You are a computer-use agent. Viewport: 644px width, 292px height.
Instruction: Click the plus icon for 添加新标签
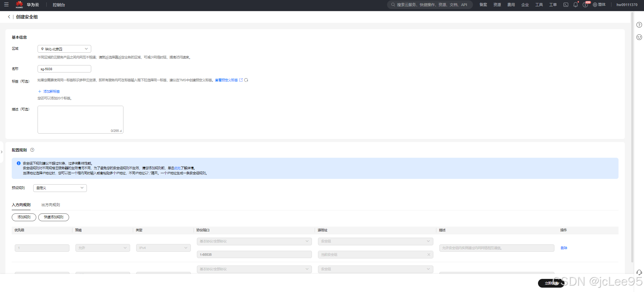click(x=40, y=92)
